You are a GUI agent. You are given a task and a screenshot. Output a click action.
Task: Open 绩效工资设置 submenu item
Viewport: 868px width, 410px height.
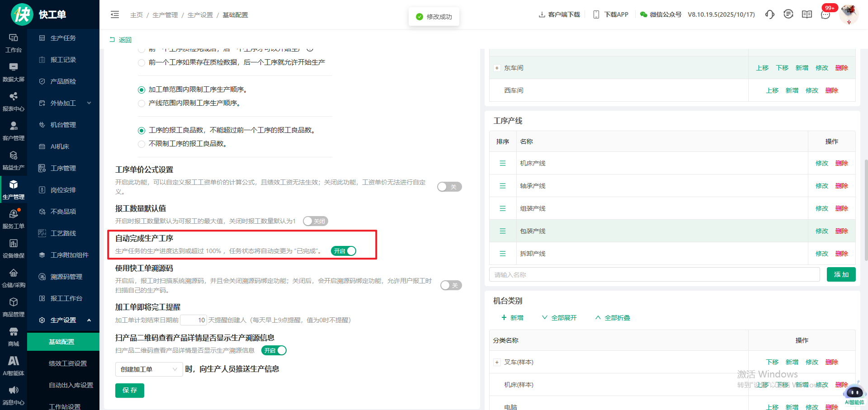(x=67, y=363)
